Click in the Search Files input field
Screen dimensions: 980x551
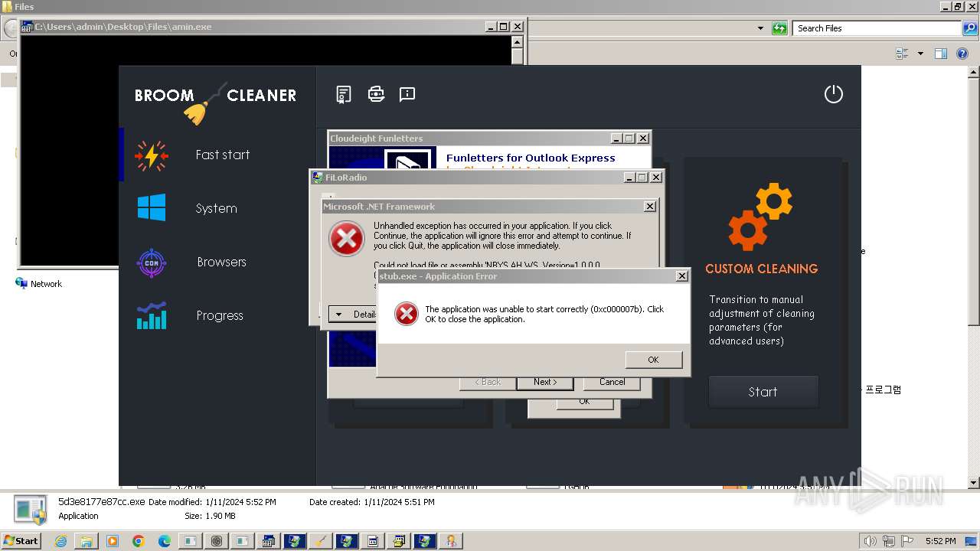click(876, 28)
